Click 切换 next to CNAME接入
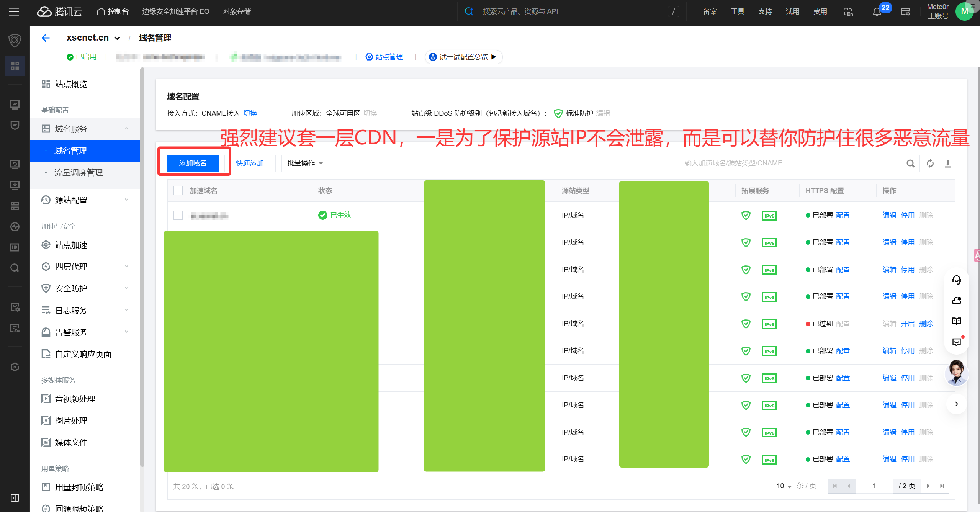The height and width of the screenshot is (512, 980). [250, 113]
